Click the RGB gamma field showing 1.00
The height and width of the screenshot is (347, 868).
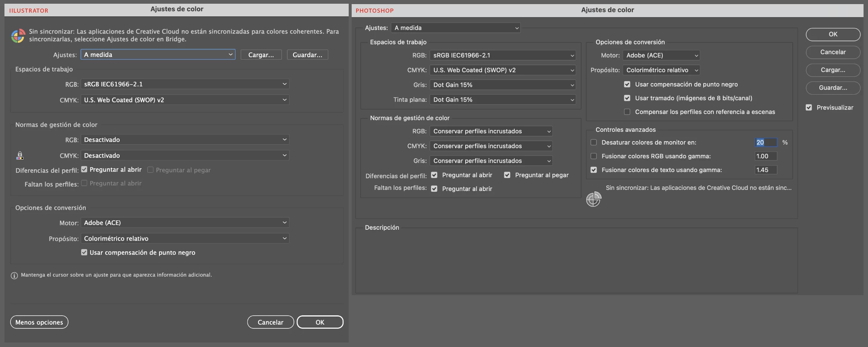766,156
